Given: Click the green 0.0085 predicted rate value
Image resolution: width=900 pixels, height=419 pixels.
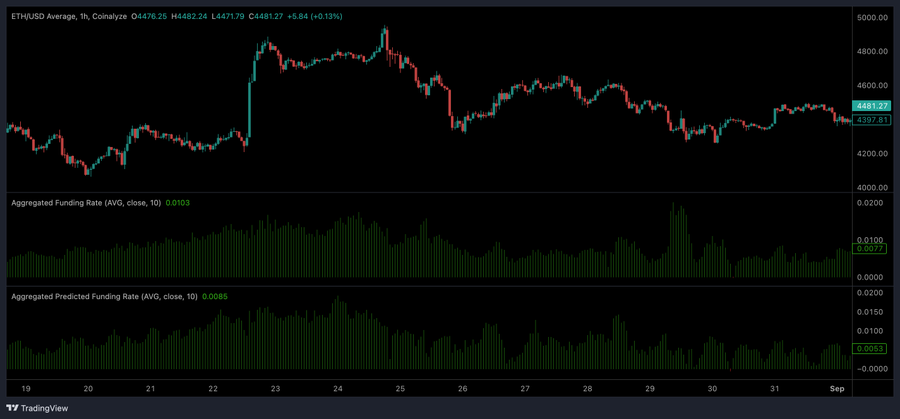Looking at the screenshot, I should [215, 296].
